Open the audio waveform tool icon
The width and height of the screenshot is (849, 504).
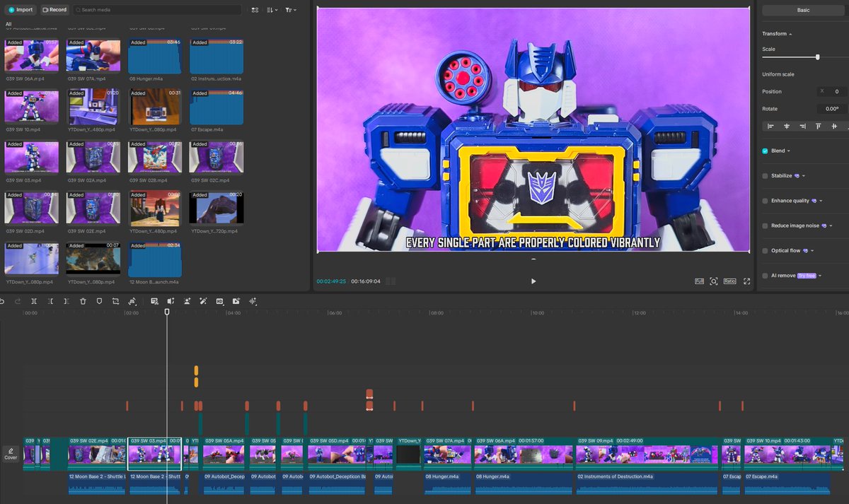pyautogui.click(x=252, y=301)
